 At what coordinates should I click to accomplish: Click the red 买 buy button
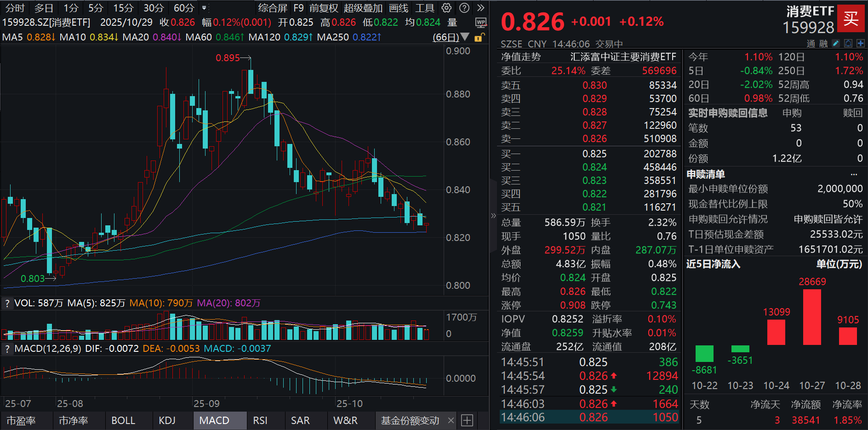pos(851,18)
